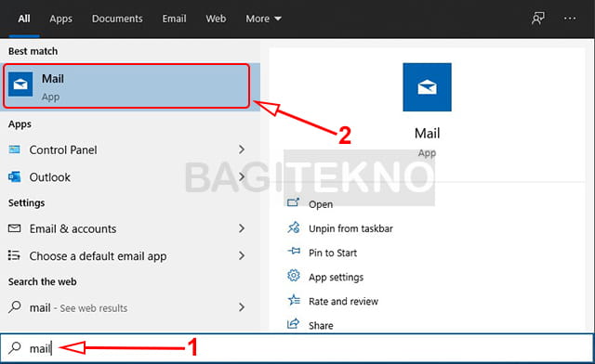595x364 pixels.
Task: Select Share for the Mail app
Action: [321, 326]
